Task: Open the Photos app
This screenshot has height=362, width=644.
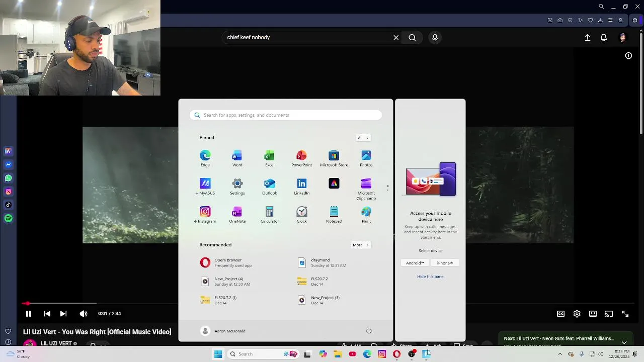Action: (366, 158)
